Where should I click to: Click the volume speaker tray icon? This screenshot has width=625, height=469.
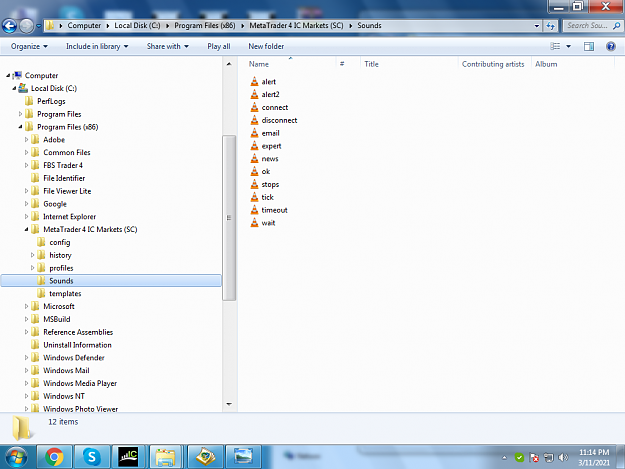(563, 457)
